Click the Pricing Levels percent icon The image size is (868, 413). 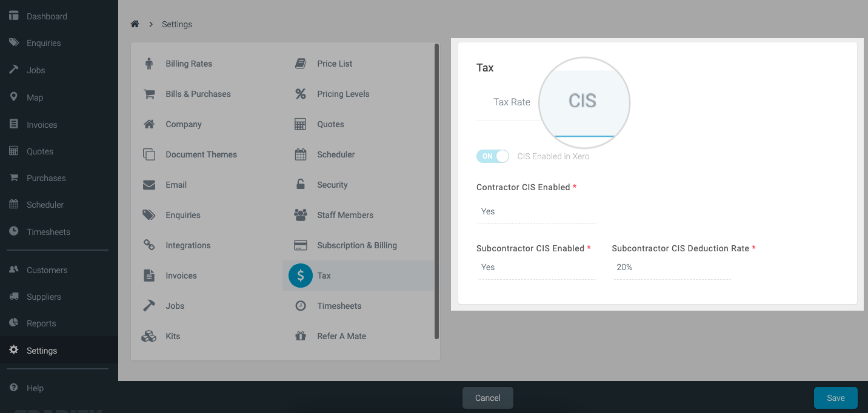(x=301, y=94)
